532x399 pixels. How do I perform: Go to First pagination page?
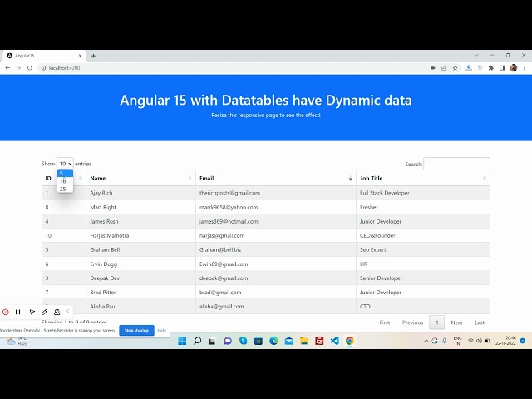[x=384, y=323]
